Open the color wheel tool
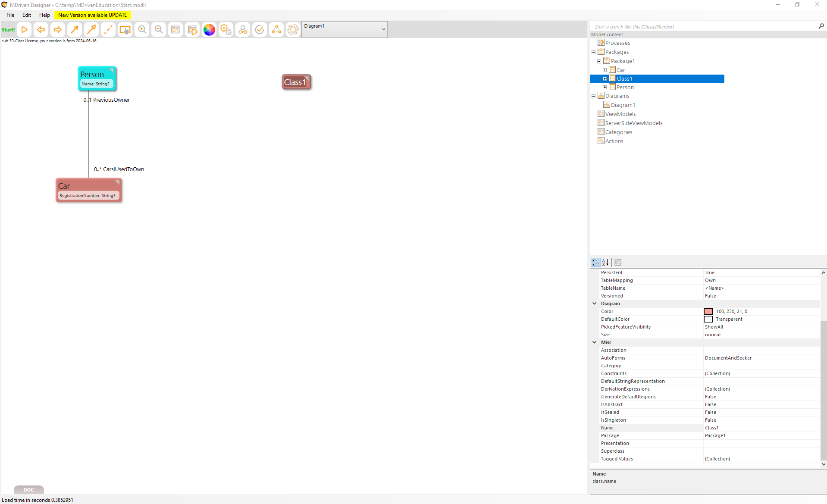 point(209,30)
